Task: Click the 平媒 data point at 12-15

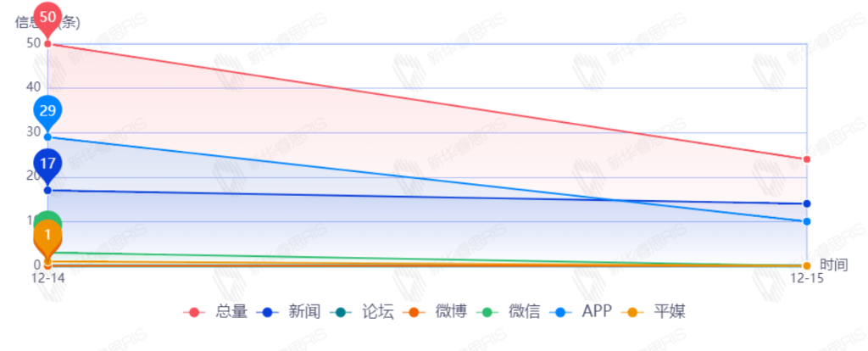Action: pos(806,265)
